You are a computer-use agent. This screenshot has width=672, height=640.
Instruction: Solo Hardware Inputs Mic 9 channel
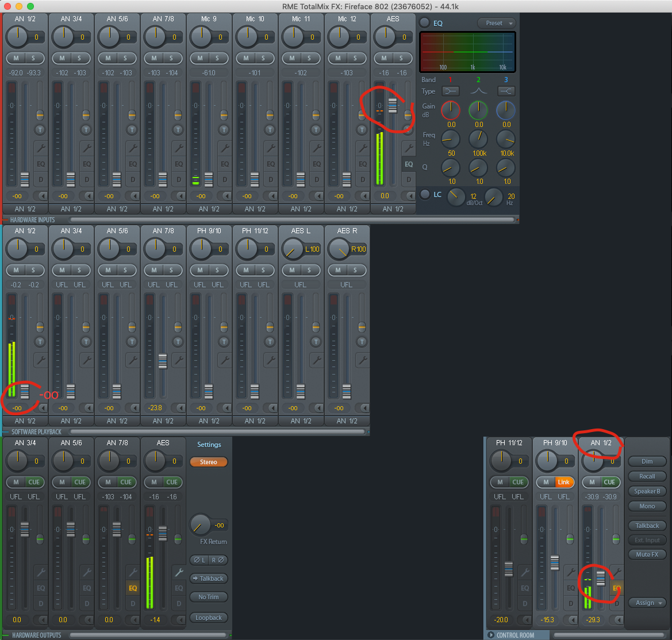coord(217,58)
